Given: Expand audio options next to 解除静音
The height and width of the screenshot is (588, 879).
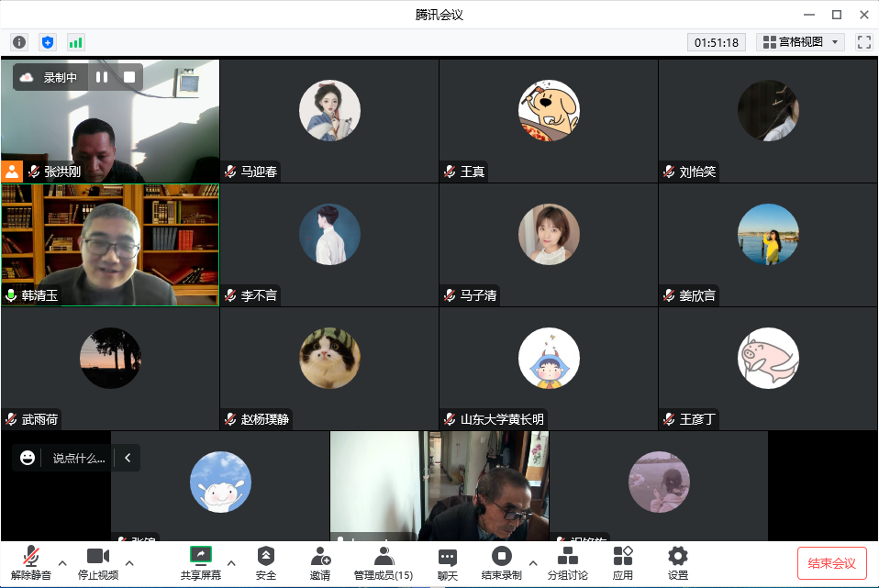Looking at the screenshot, I should (62, 562).
